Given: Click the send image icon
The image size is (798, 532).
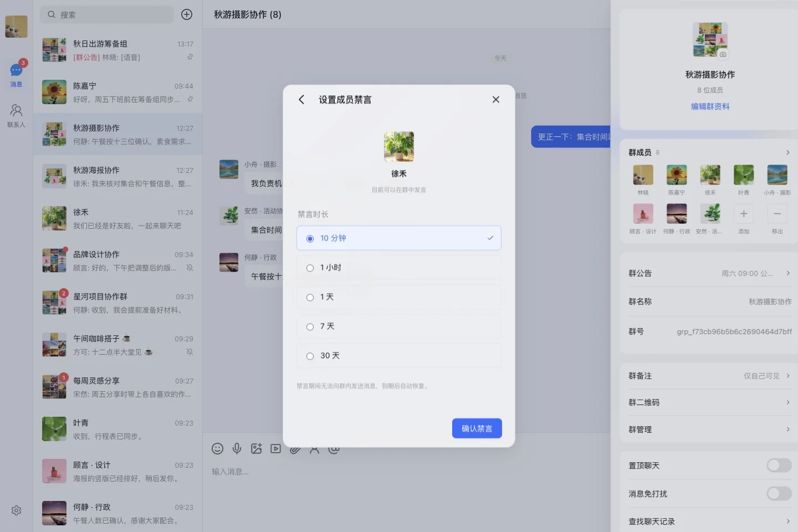Looking at the screenshot, I should pos(256,448).
